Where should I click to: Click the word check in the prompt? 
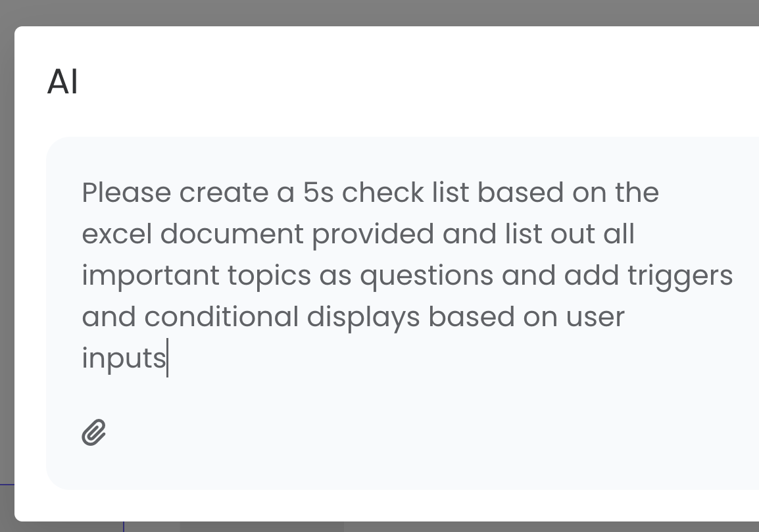coord(383,193)
